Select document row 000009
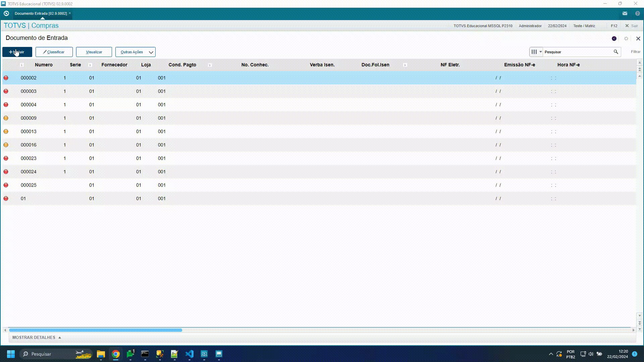The image size is (644, 362). point(319,118)
